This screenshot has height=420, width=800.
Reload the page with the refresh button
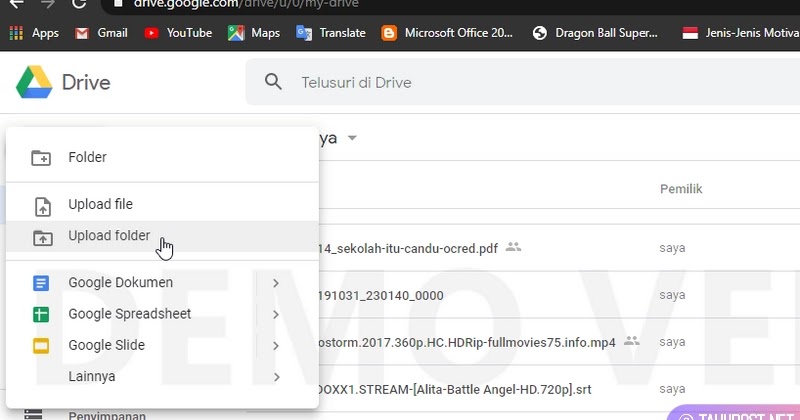click(79, 4)
